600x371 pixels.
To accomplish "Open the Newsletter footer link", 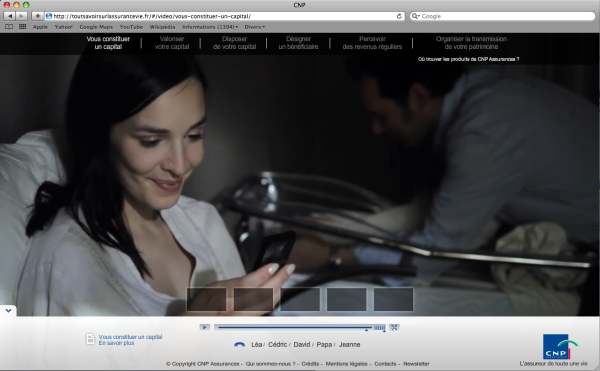I will [416, 364].
